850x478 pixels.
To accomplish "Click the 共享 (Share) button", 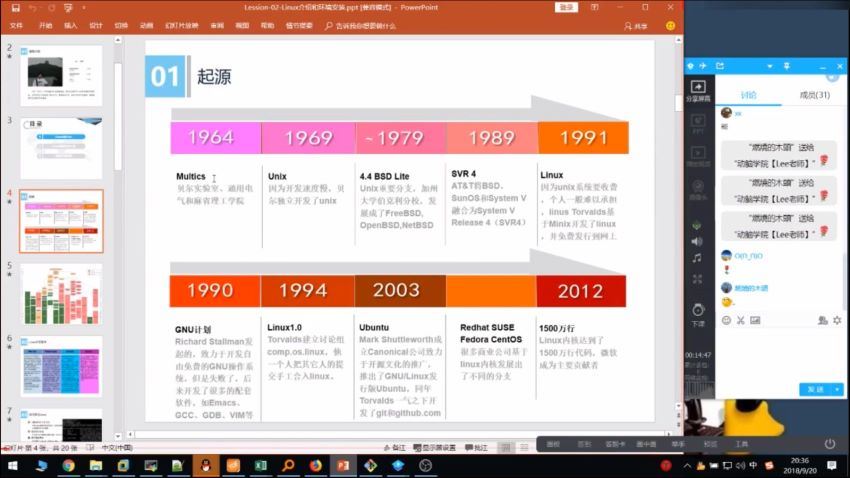I will tap(636, 25).
